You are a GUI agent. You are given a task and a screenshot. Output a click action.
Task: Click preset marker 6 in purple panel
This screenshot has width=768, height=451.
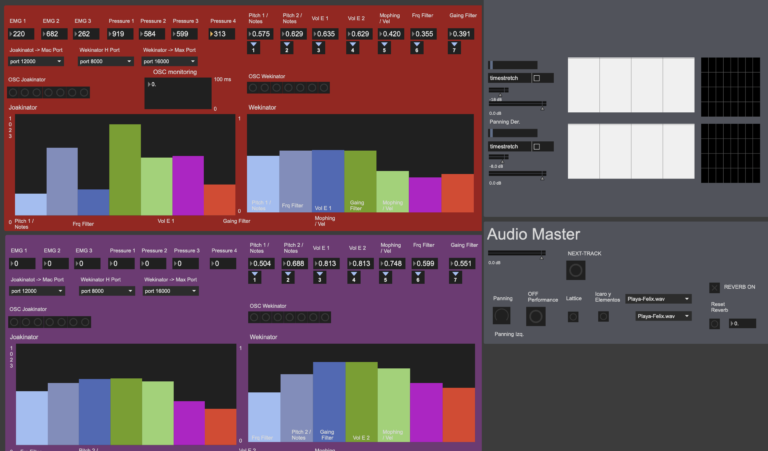tap(418, 277)
